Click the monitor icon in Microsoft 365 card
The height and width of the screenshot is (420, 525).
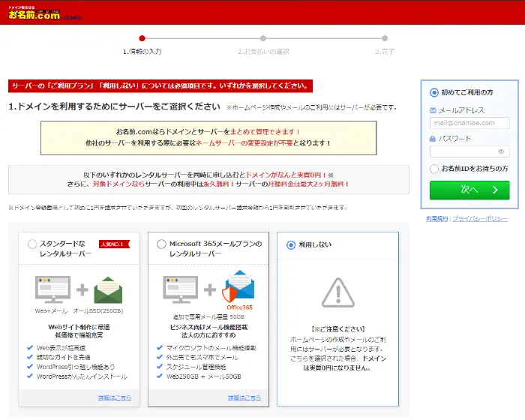coord(181,289)
